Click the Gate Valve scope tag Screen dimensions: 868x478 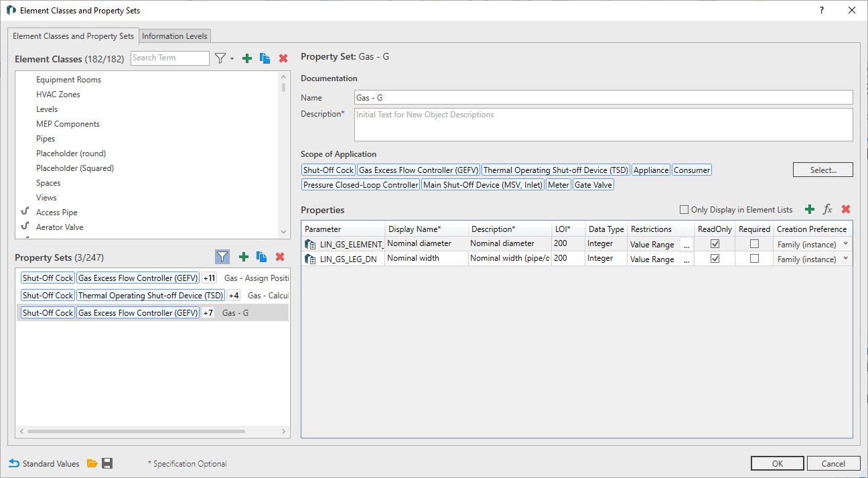coord(593,185)
